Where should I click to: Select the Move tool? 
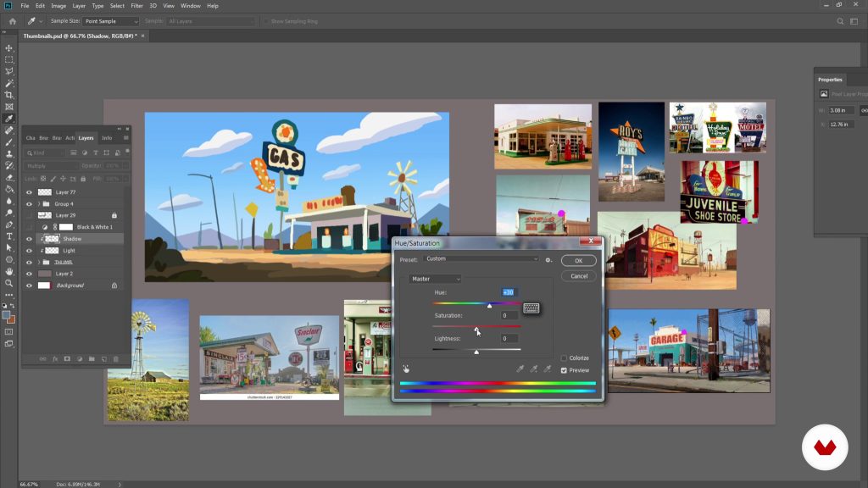pyautogui.click(x=9, y=48)
